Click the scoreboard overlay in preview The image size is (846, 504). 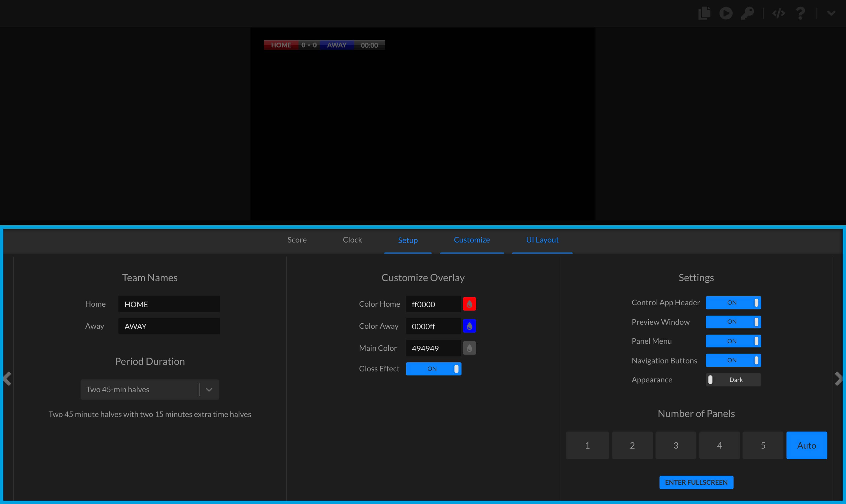pos(325,45)
